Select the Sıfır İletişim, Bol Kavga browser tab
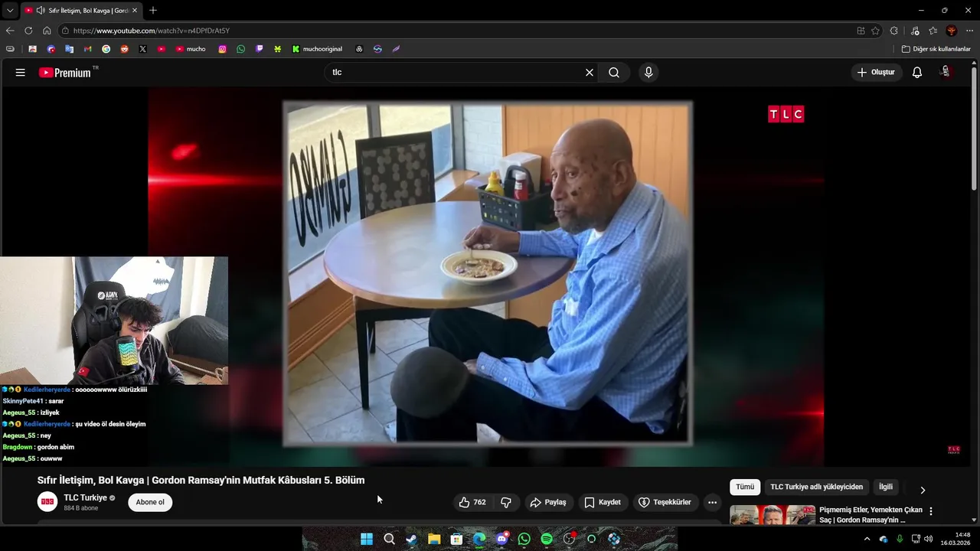The height and width of the screenshot is (551, 980). point(80,11)
